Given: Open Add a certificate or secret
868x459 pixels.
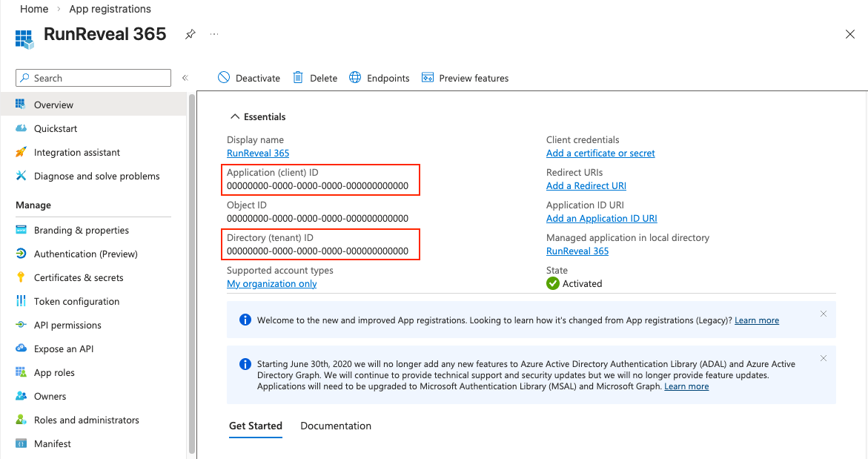Looking at the screenshot, I should 600,153.
